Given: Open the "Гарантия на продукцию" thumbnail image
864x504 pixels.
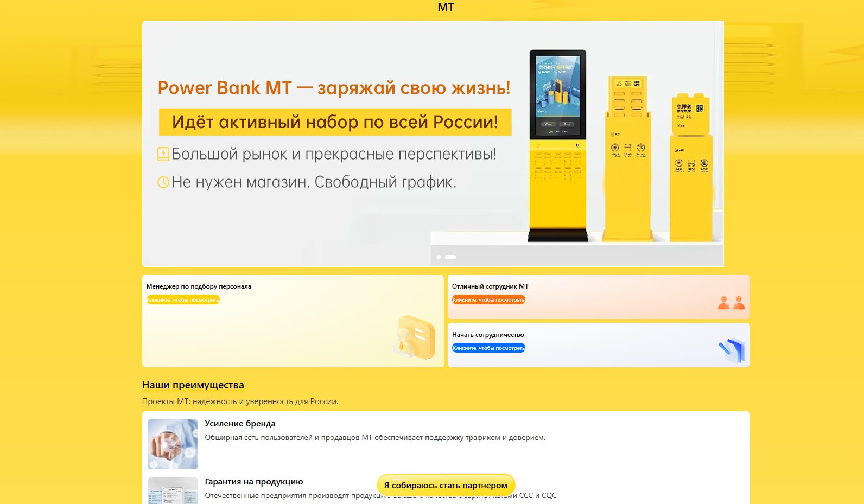Looking at the screenshot, I should [x=173, y=490].
